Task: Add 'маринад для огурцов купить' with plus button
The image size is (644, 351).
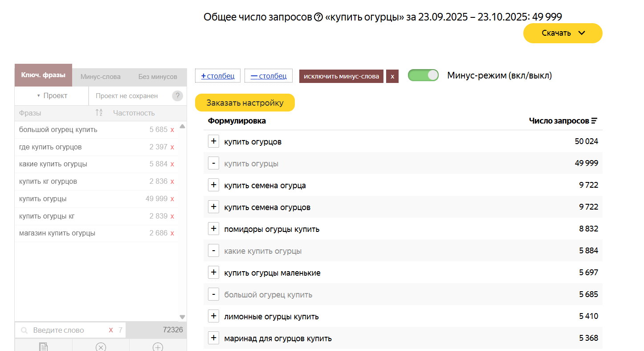Action: (214, 338)
